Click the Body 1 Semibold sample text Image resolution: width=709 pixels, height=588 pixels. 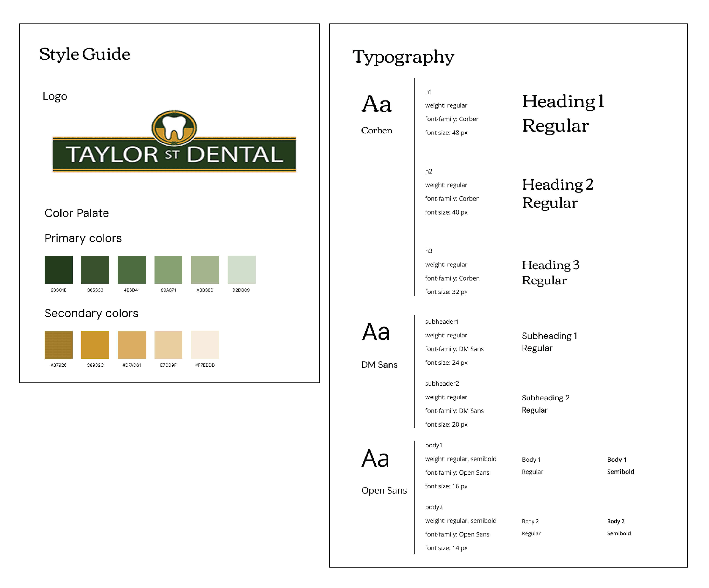coord(620,466)
